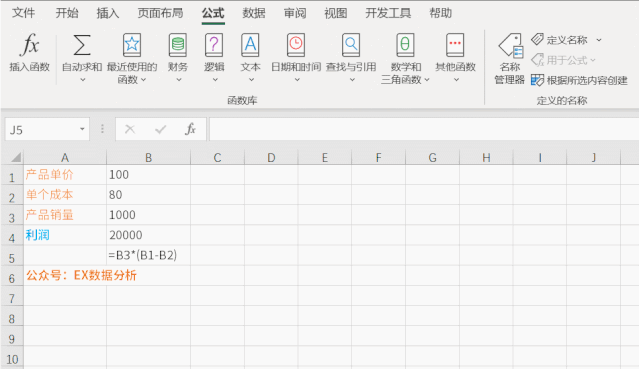Open the Name Manager (名称管理器) icon
The image size is (639, 369).
511,45
